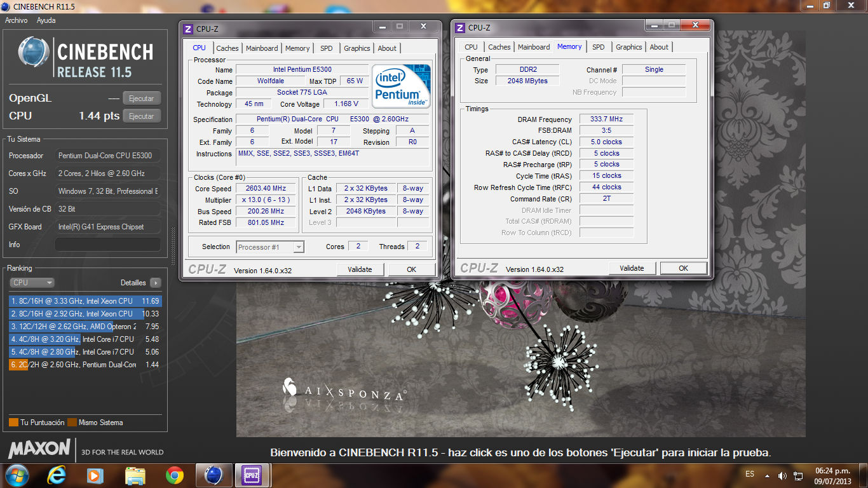This screenshot has width=868, height=488.
Task: Switch to Graphics tab in left CPU-Z window
Action: [x=357, y=48]
